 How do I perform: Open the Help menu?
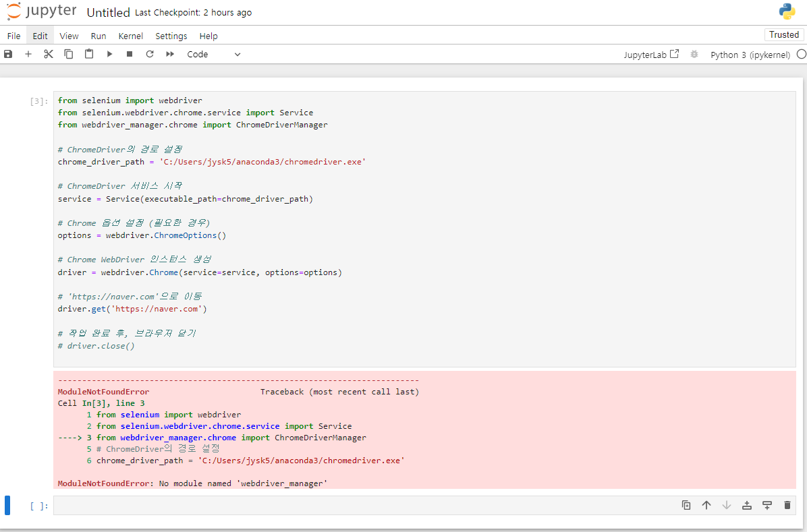pyautogui.click(x=208, y=36)
